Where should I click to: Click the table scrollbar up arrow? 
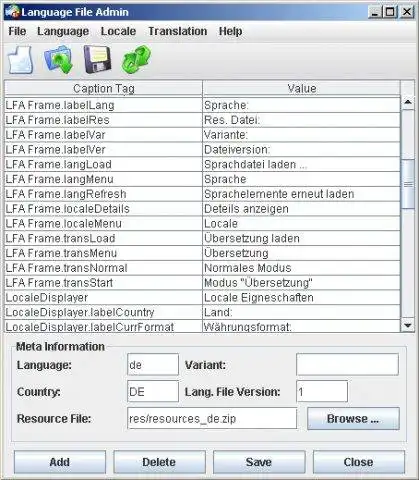tap(408, 102)
